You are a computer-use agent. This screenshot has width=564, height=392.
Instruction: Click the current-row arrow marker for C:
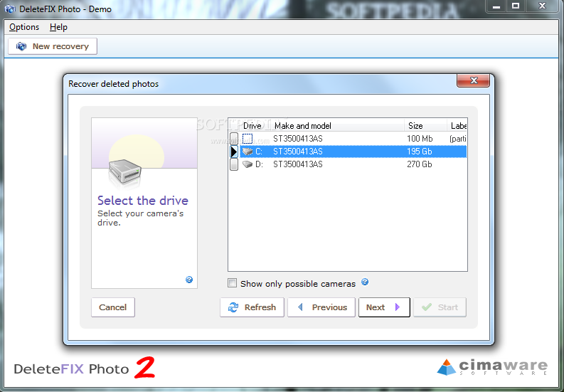[234, 152]
